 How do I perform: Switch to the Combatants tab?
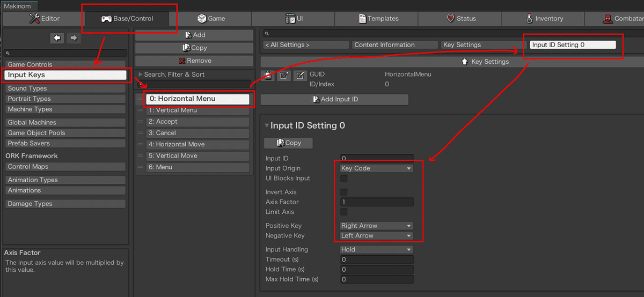615,18
